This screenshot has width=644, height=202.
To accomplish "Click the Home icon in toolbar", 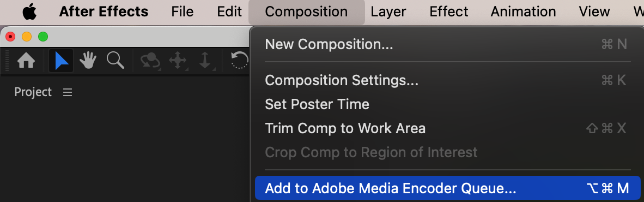I will (26, 61).
